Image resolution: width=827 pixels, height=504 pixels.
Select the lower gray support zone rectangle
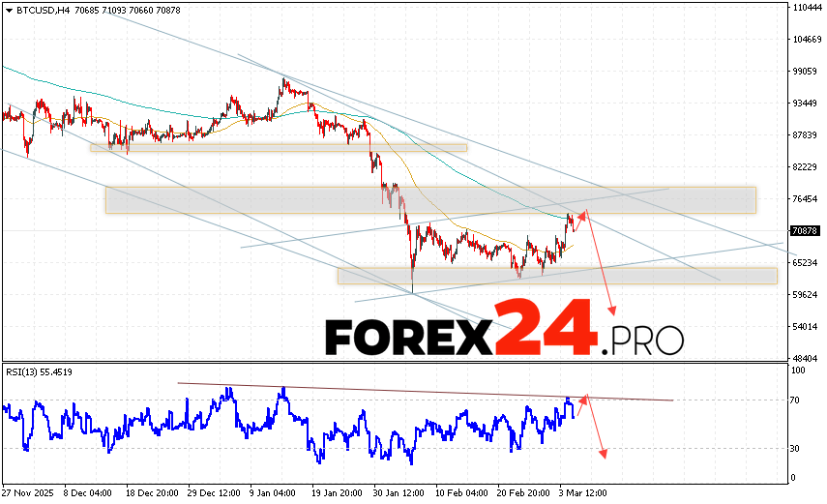coord(556,276)
